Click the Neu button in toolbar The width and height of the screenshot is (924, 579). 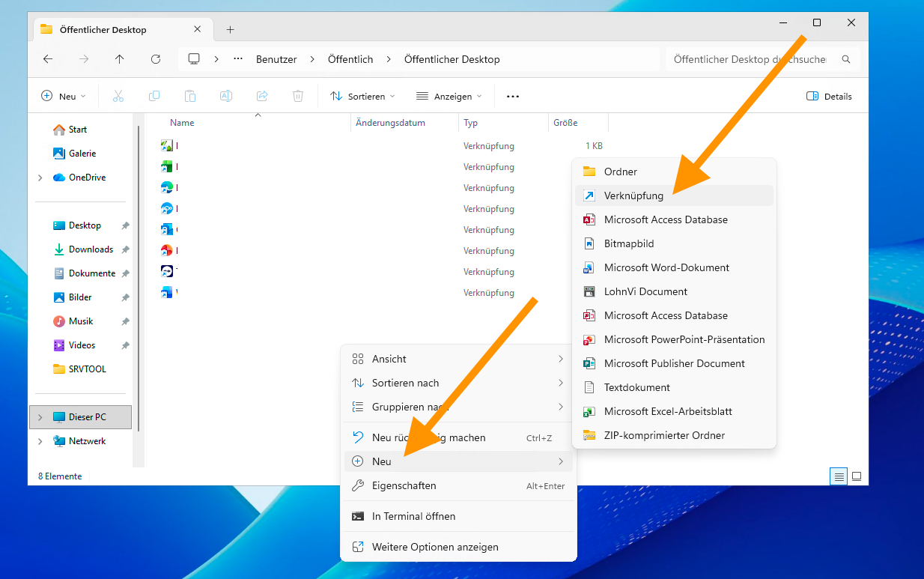pos(63,96)
